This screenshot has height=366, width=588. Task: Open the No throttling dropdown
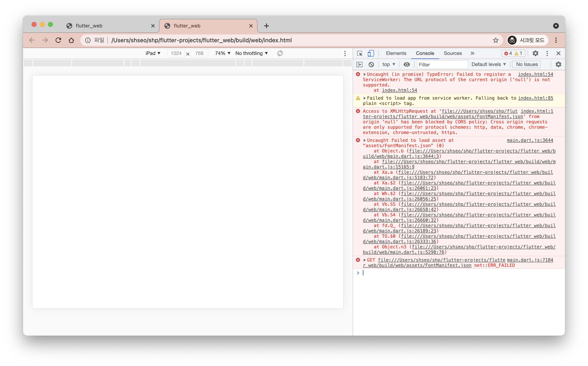pos(251,53)
